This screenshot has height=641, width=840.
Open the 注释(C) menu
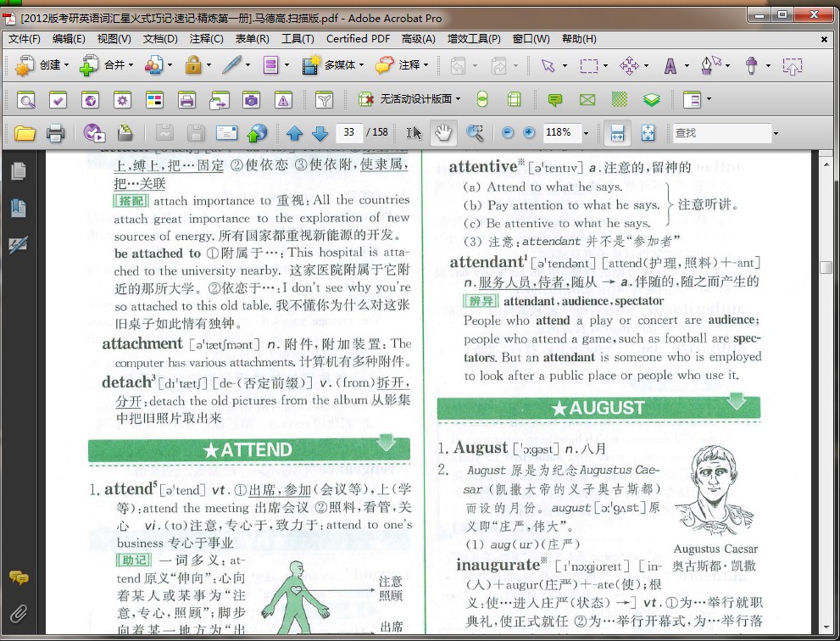point(206,39)
